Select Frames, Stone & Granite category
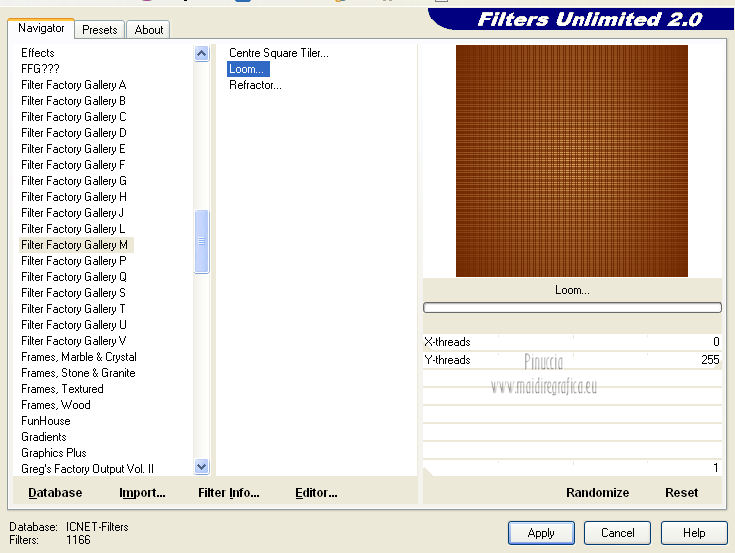 (78, 373)
